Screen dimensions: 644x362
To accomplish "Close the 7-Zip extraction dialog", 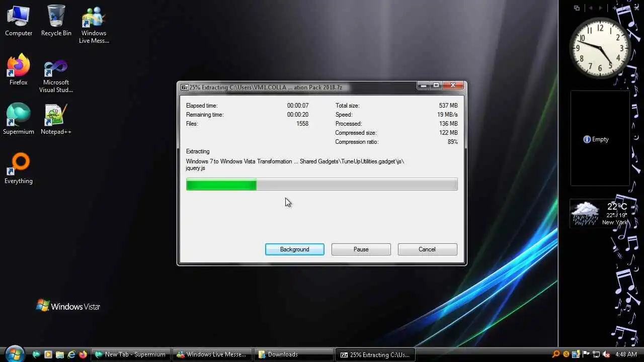I will (453, 85).
